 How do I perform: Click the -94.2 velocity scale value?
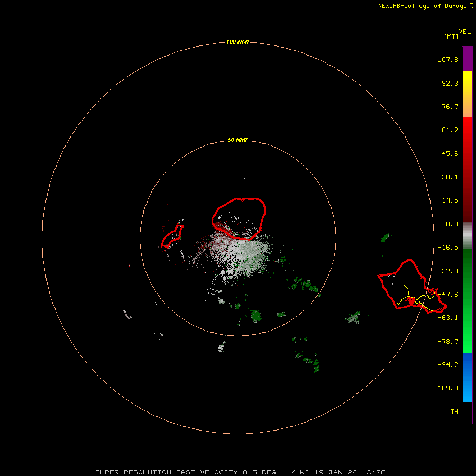tap(448, 364)
